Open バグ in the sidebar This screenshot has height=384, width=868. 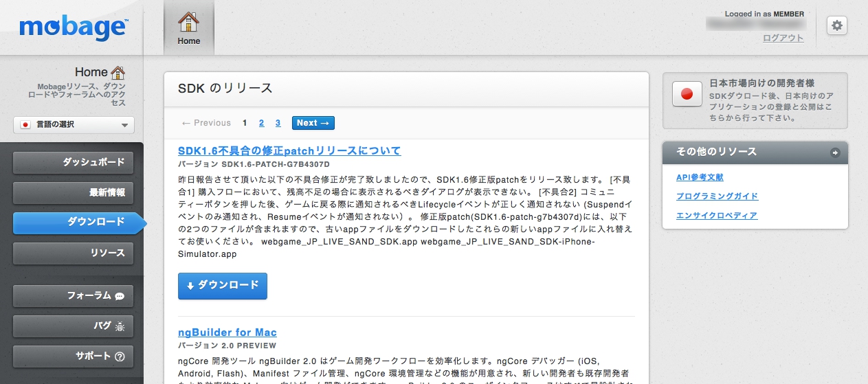[x=73, y=326]
